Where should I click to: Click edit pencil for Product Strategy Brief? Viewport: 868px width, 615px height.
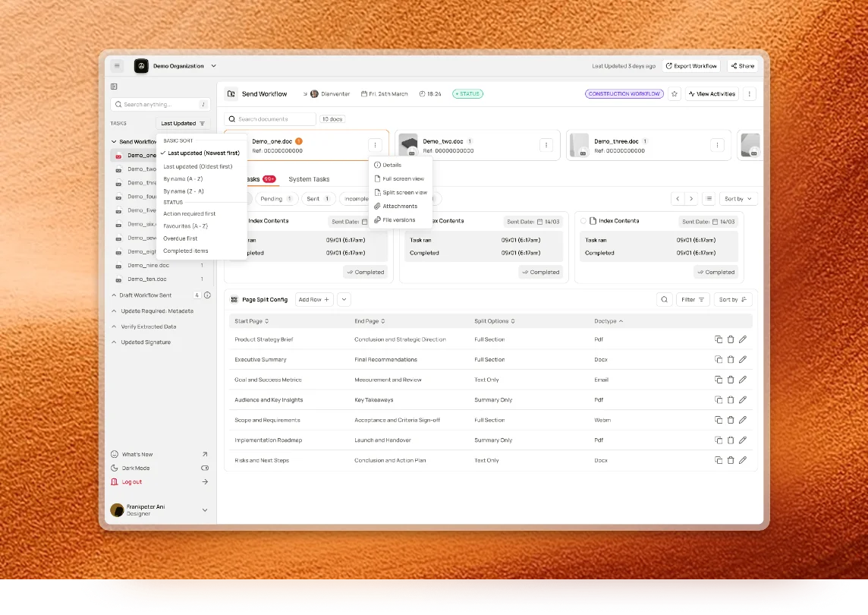(743, 339)
